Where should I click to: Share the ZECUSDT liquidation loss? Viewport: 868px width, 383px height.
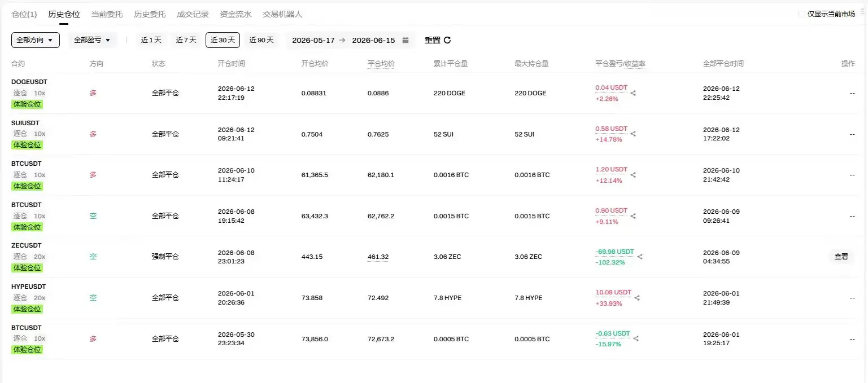640,257
